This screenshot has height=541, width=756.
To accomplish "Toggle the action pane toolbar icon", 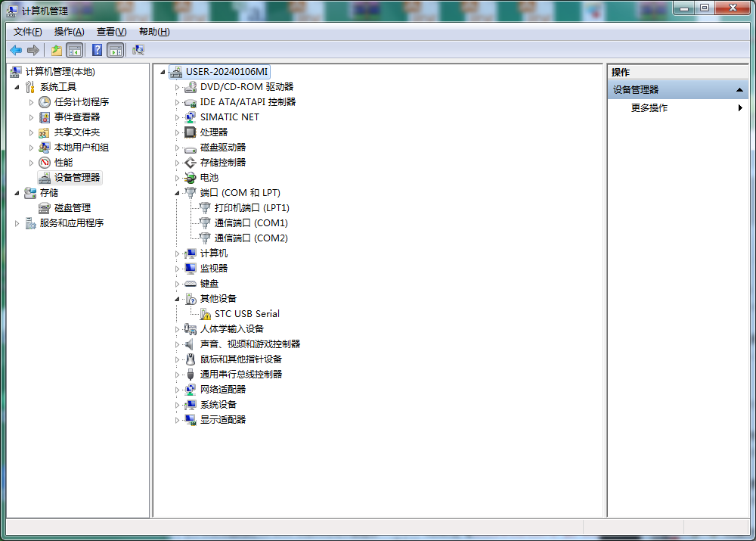I will [116, 50].
